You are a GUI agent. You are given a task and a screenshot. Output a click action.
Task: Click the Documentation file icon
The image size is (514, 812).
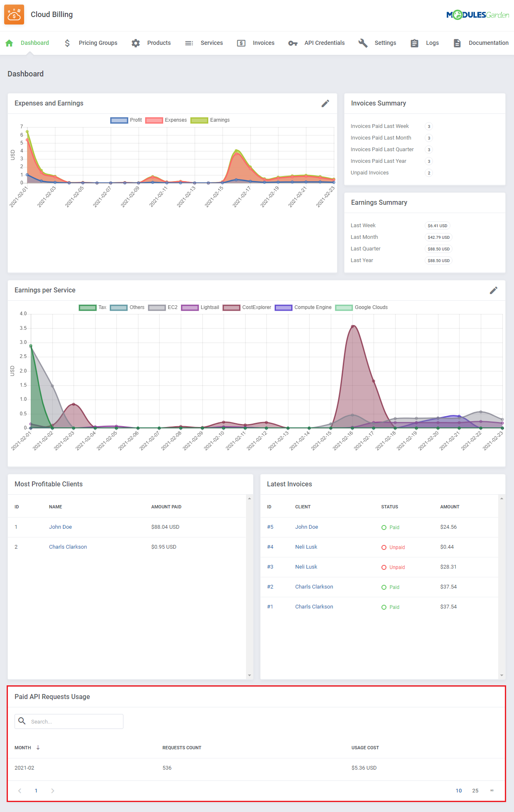457,43
